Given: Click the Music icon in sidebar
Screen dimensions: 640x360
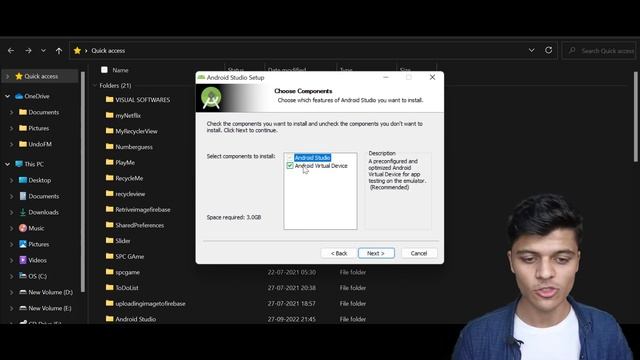Looking at the screenshot, I should 23,228.
